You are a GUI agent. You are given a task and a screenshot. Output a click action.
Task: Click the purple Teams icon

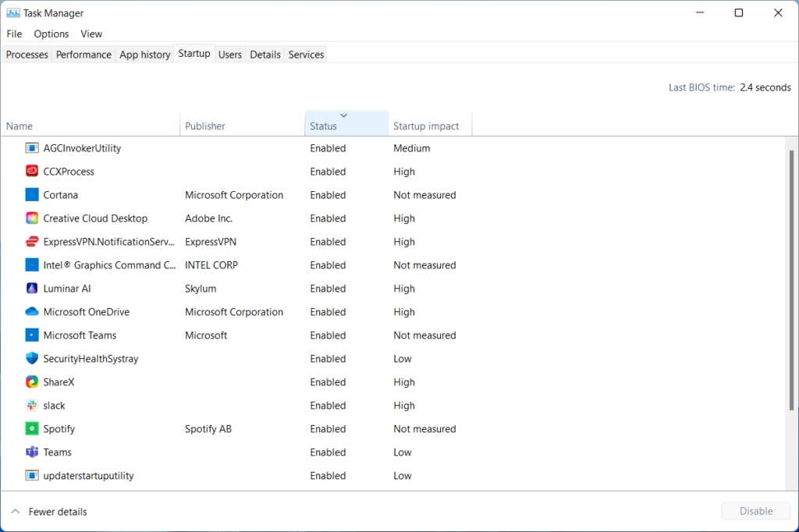click(31, 452)
